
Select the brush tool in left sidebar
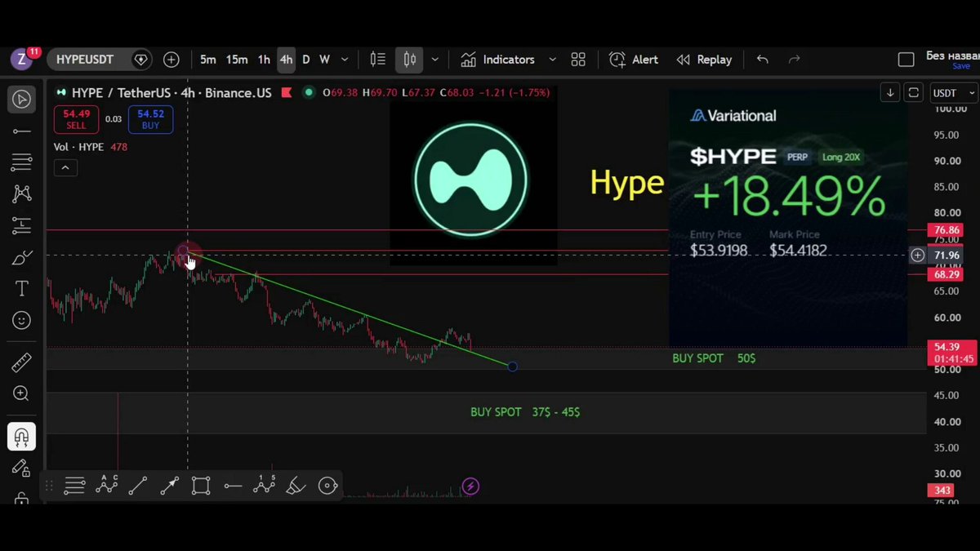pos(22,258)
